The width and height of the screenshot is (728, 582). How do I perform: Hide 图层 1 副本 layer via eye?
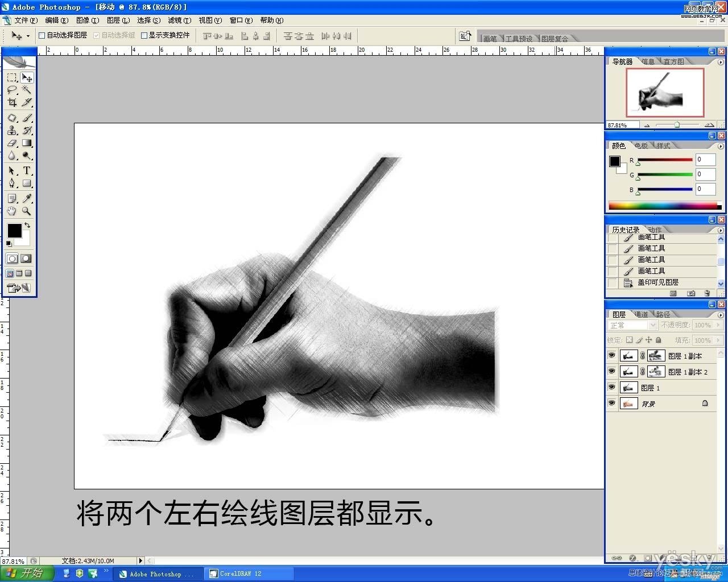point(611,356)
